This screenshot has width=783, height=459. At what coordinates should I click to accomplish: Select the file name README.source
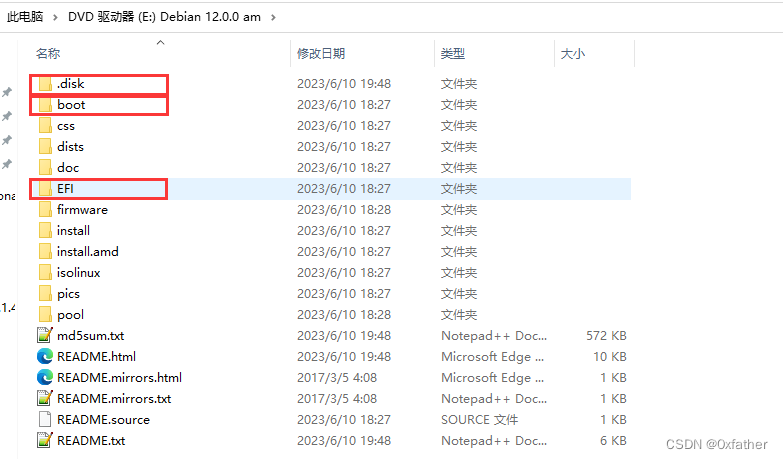[103, 420]
